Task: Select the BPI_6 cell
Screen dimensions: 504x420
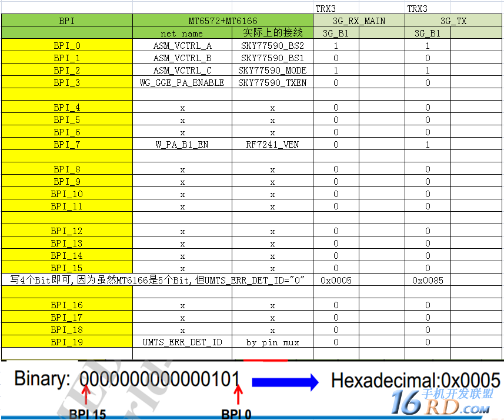Action: point(67,132)
